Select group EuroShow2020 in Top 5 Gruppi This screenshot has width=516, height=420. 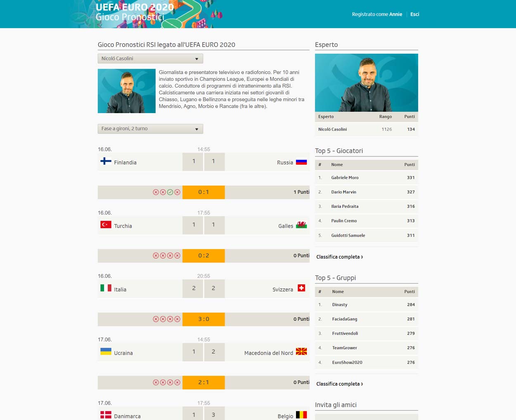347,362
